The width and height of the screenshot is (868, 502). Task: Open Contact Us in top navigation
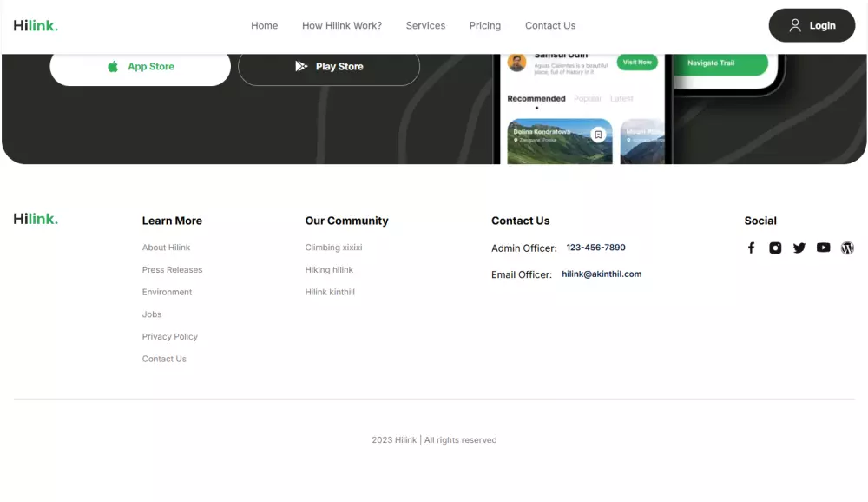coord(549,25)
